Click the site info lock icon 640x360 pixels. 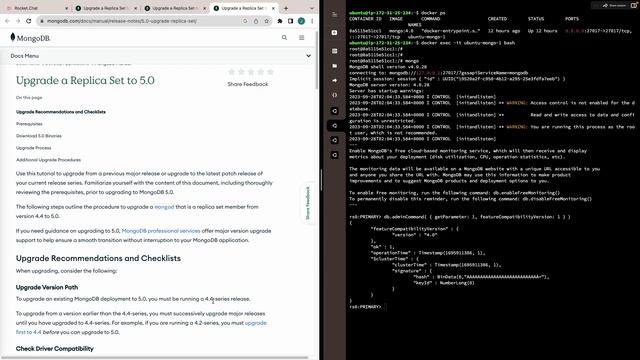(x=42, y=21)
